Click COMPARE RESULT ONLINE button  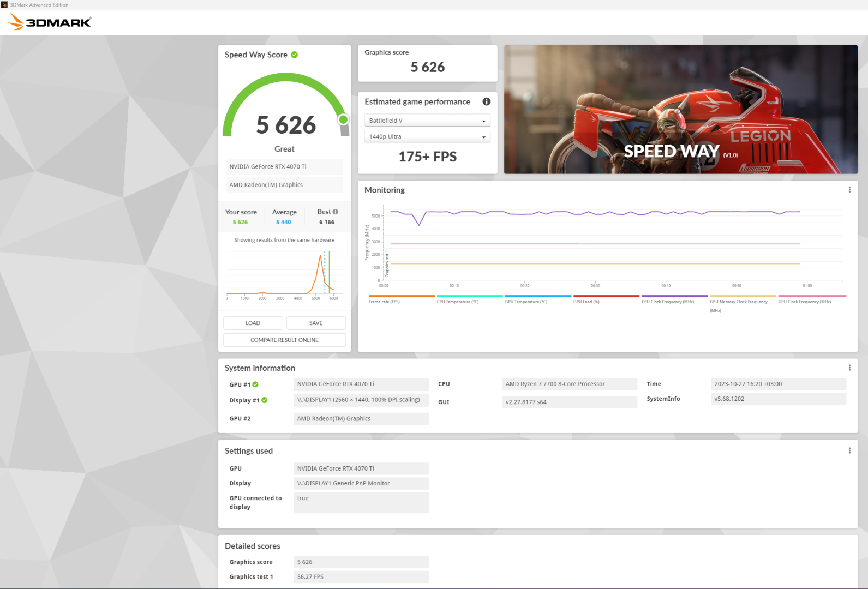[284, 340]
